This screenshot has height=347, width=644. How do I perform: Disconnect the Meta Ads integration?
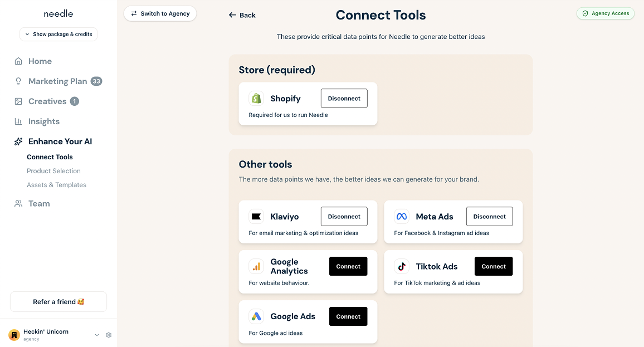pos(490,217)
